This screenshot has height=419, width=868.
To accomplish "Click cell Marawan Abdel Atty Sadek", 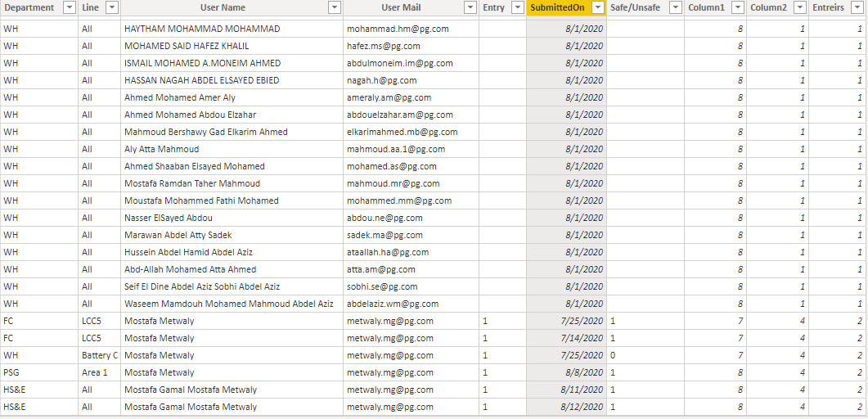I will tap(232, 235).
